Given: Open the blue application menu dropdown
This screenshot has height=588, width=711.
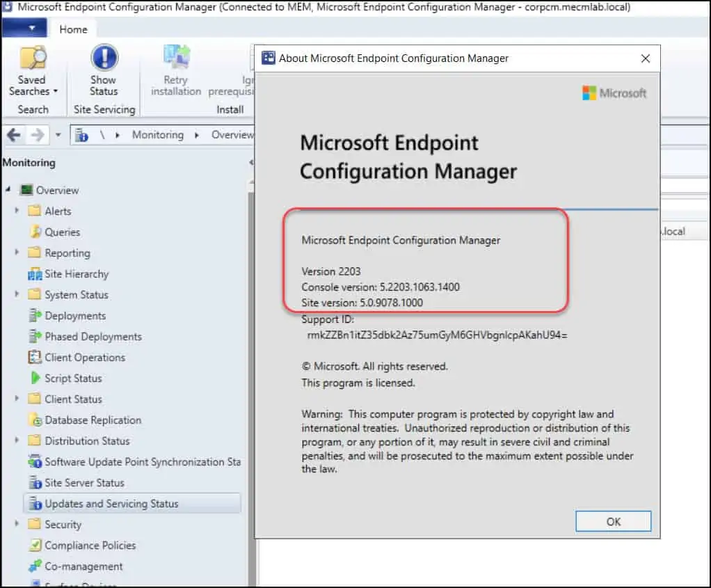Looking at the screenshot, I should click(x=24, y=28).
